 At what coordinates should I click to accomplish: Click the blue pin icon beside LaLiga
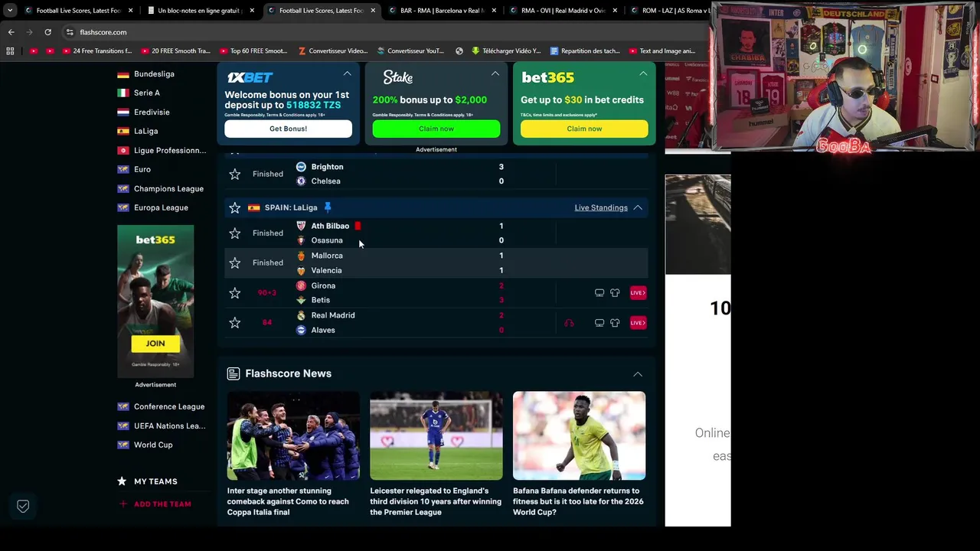point(328,207)
